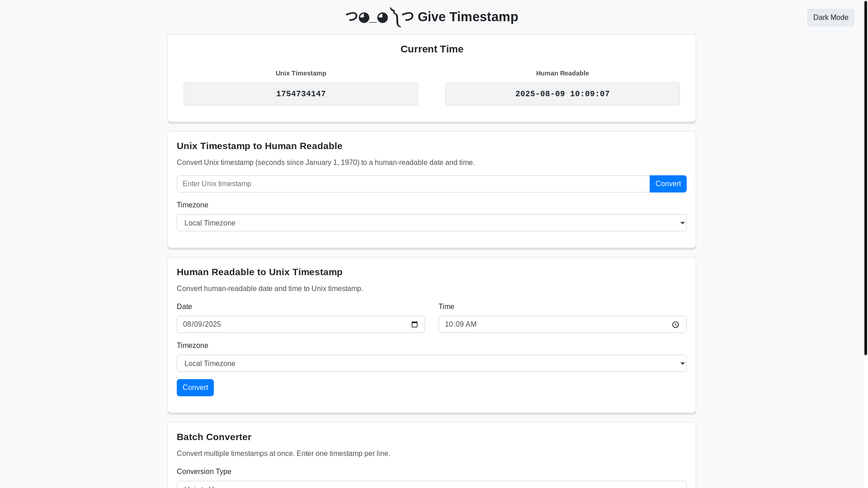Click the Date field showing 08/09/2025

coord(301,324)
